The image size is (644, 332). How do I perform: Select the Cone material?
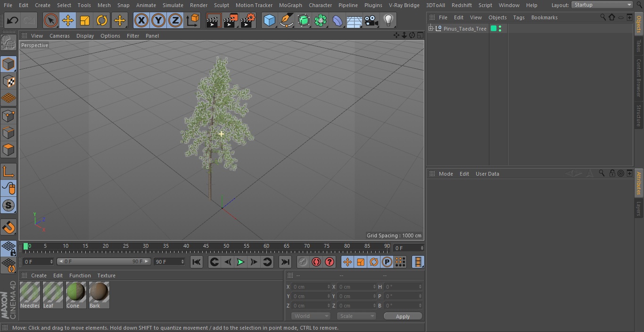click(x=76, y=295)
